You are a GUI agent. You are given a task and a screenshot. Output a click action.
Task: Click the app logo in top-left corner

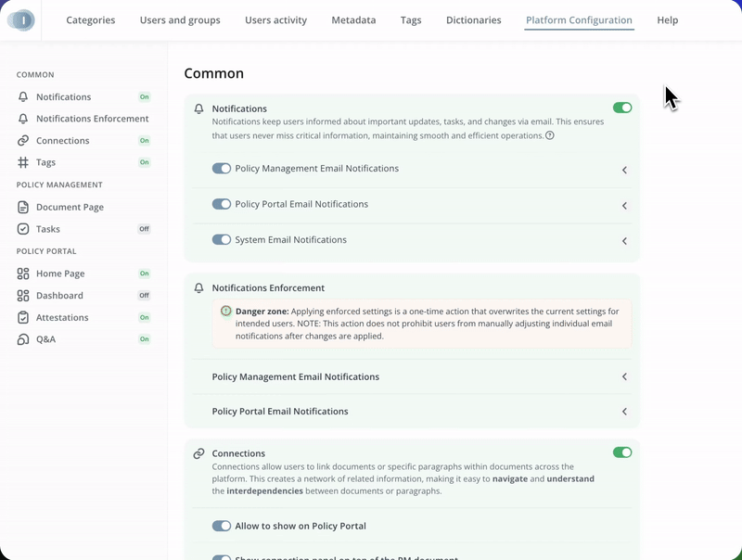click(x=20, y=19)
